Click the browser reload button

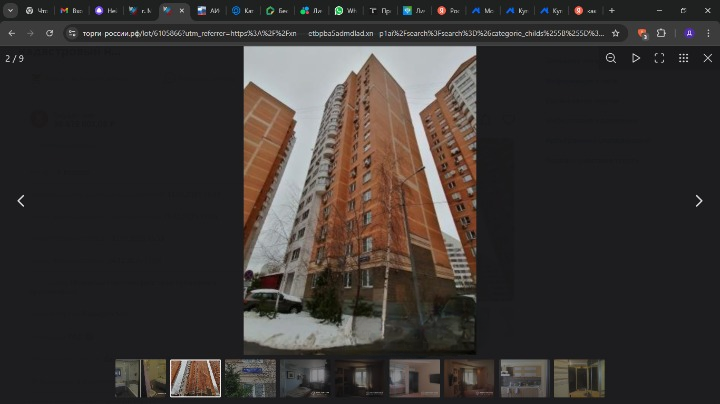[x=49, y=33]
